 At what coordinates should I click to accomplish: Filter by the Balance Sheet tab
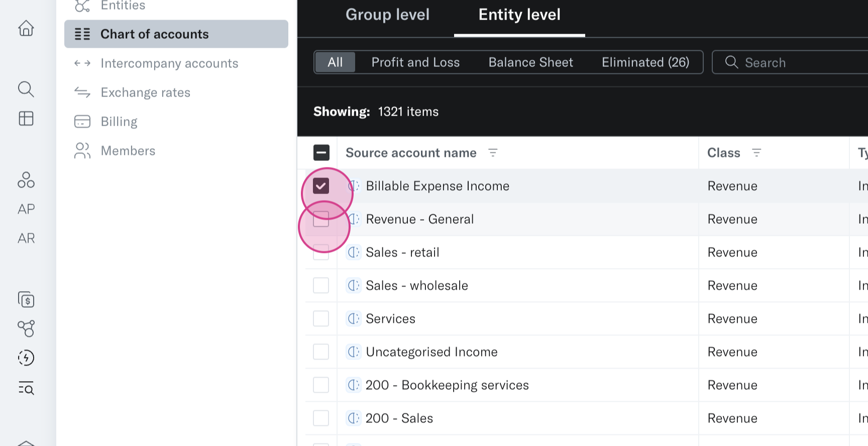click(x=530, y=62)
